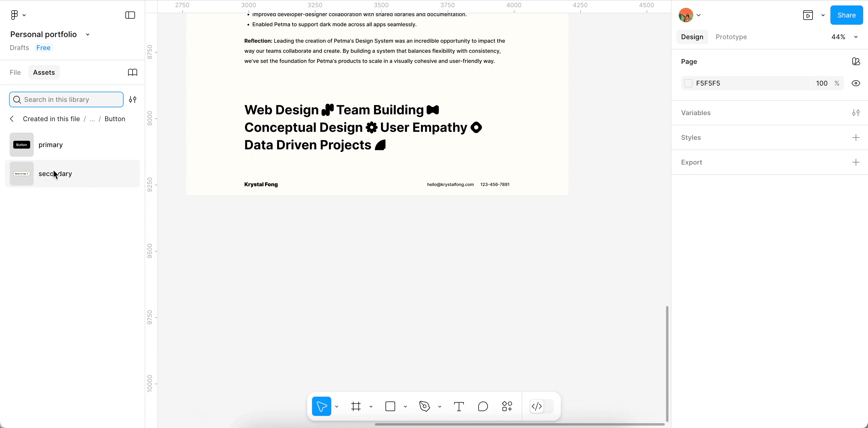The height and width of the screenshot is (428, 868).
Task: Click the Share button
Action: [846, 15]
